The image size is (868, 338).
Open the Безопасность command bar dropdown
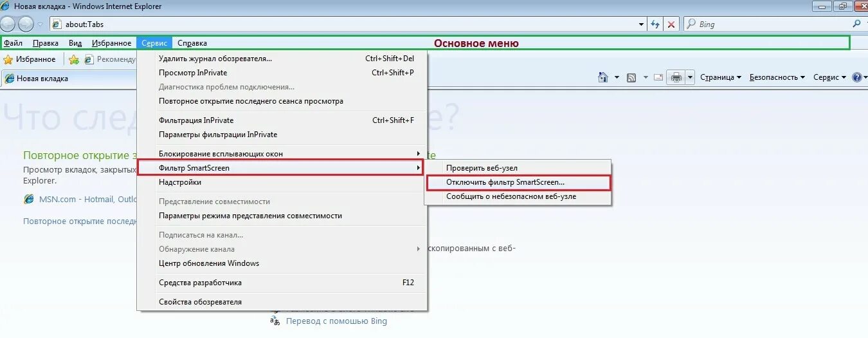(777, 77)
